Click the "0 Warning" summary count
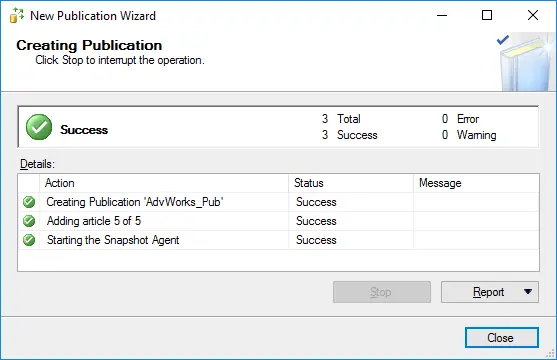Image resolution: width=557 pixels, height=360 pixels. click(469, 135)
